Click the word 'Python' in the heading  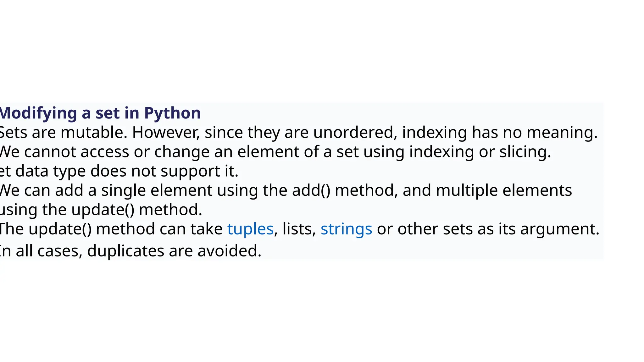pos(172,113)
